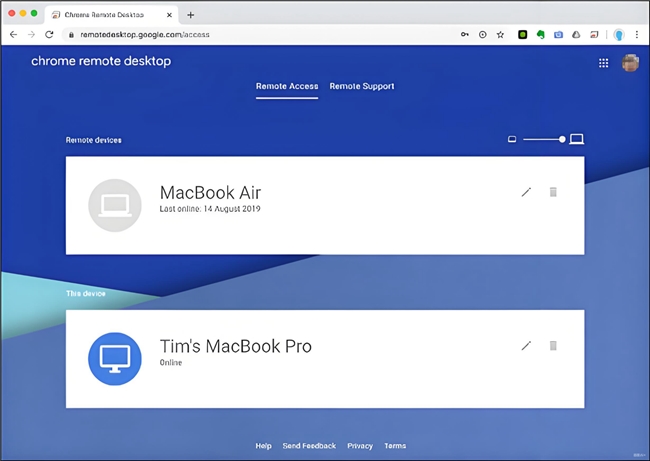Image resolution: width=650 pixels, height=461 pixels.
Task: Open a new browser tab
Action: [x=191, y=15]
